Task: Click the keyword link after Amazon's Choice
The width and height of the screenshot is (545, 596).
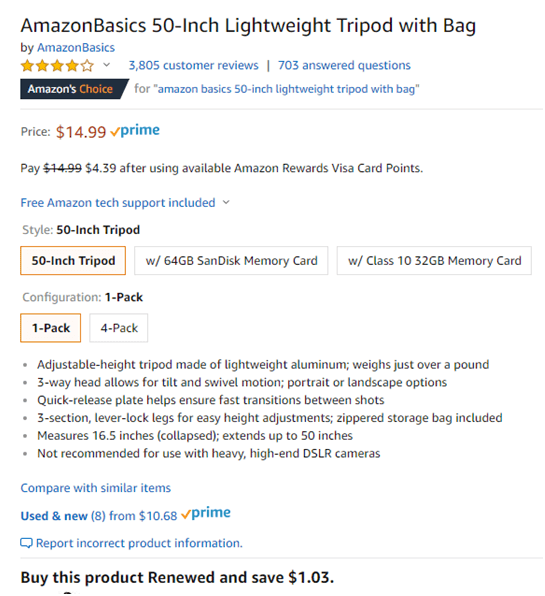Action: [x=288, y=89]
